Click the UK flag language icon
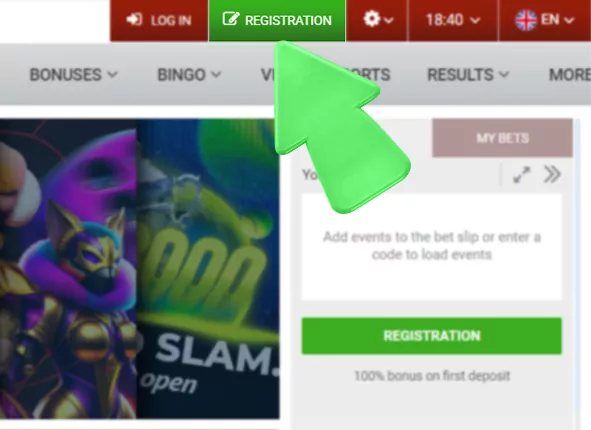This screenshot has width=591, height=430. click(526, 20)
